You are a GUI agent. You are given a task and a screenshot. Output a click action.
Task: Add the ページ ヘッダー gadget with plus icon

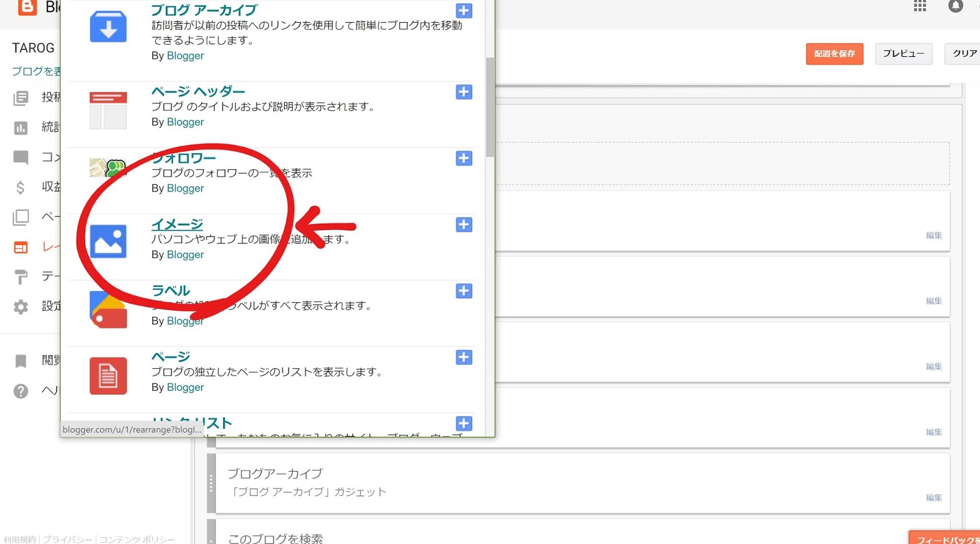point(464,92)
